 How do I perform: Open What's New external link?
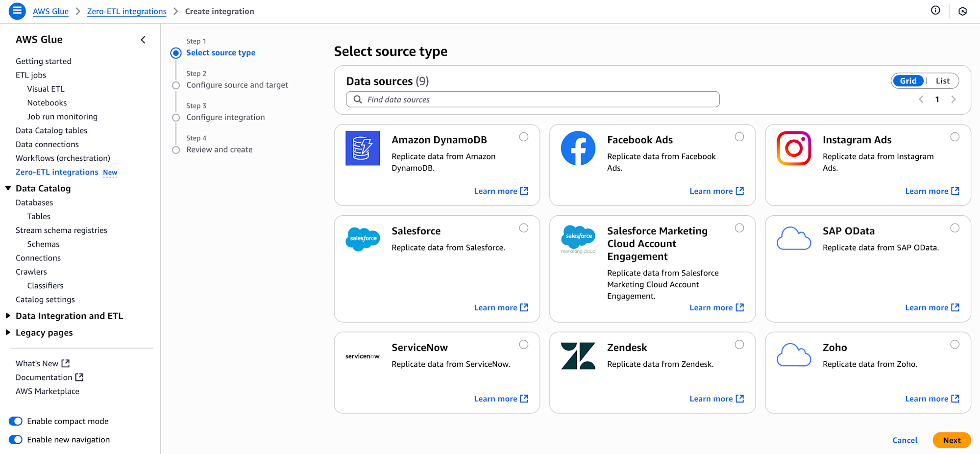pyautogui.click(x=43, y=363)
